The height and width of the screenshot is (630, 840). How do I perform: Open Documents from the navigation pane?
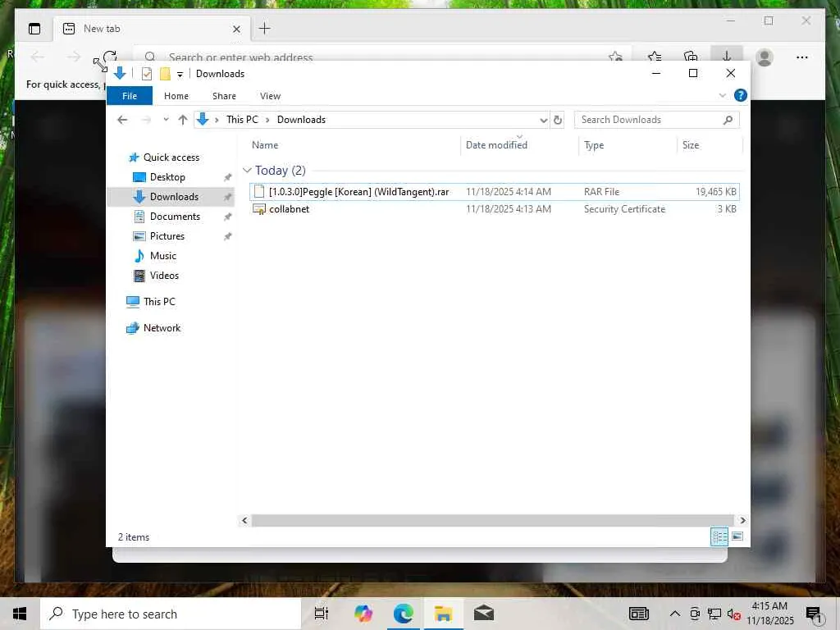coord(175,217)
